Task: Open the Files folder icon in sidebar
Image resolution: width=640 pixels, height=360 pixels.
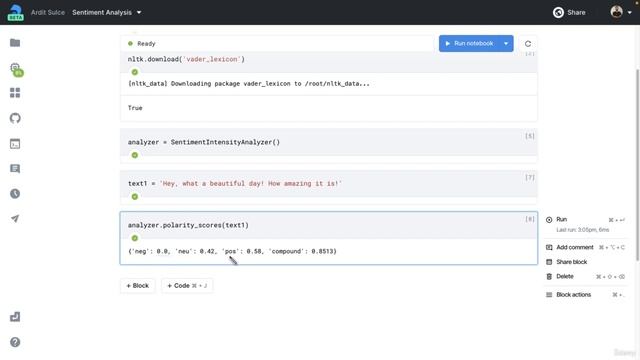Action: [15, 43]
